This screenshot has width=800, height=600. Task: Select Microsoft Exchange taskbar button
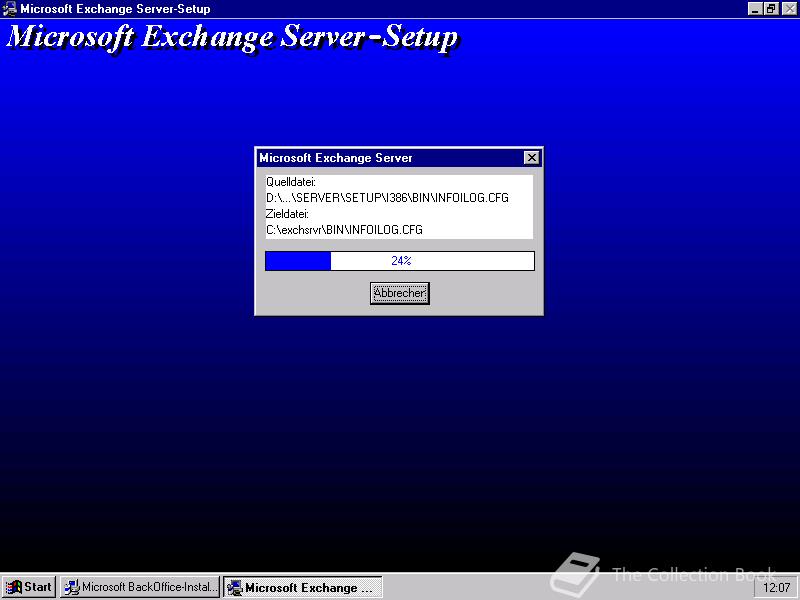pyautogui.click(x=303, y=587)
